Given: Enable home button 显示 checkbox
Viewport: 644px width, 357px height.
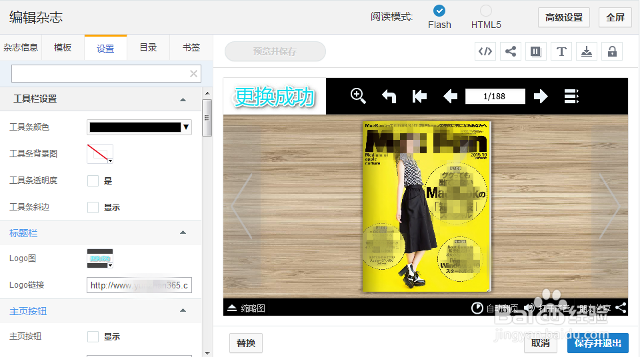Looking at the screenshot, I should click(93, 336).
